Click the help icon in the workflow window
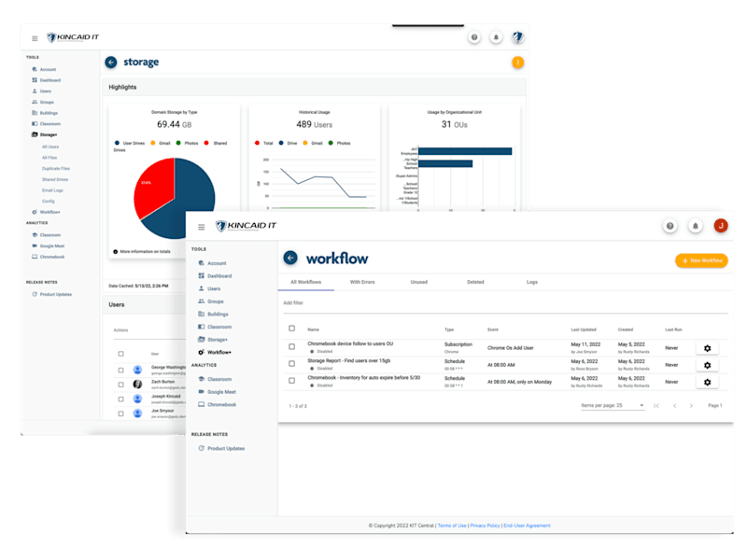The image size is (747, 560). pyautogui.click(x=669, y=226)
